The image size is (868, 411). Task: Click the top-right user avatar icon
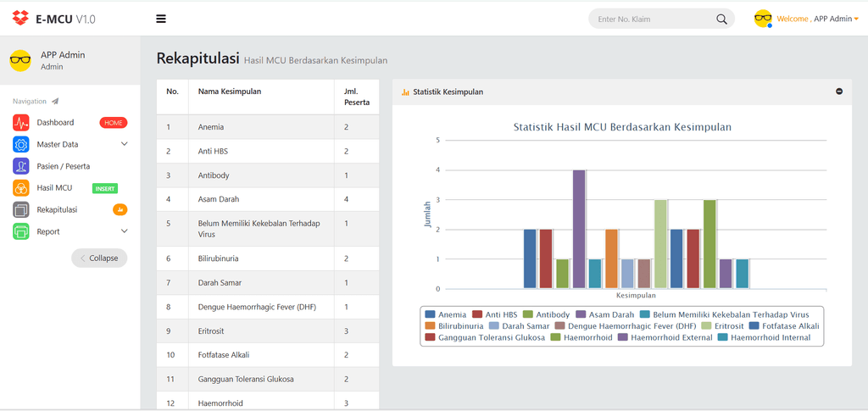(x=764, y=19)
